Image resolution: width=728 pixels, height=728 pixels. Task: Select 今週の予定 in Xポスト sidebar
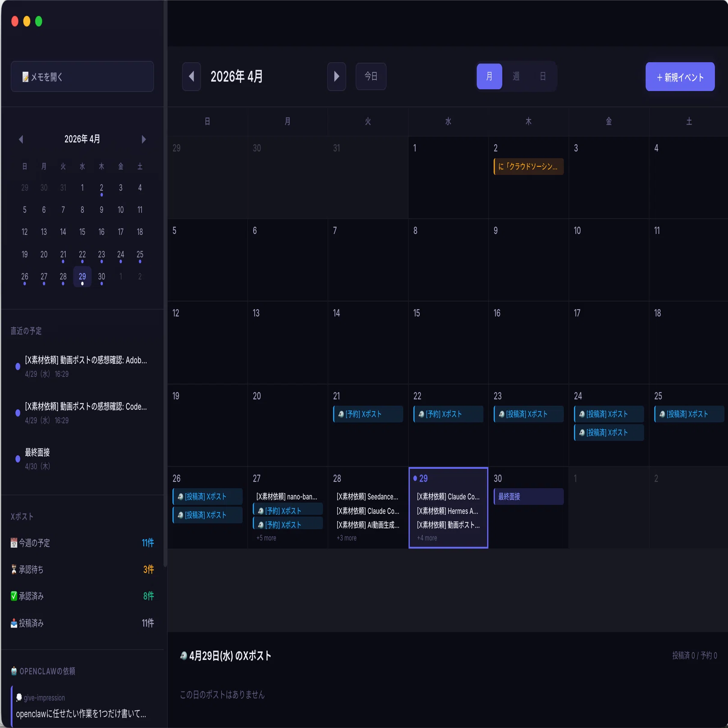click(x=82, y=543)
